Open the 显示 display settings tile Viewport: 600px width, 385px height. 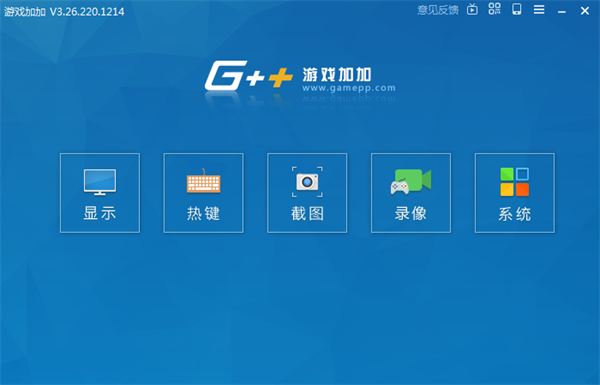coord(100,193)
